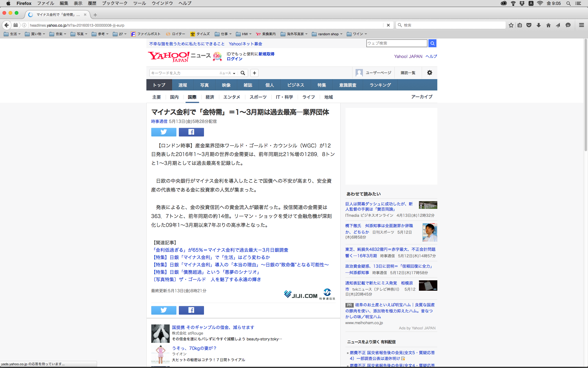The width and height of the screenshot is (588, 368).
Task: Click the Twitter share button below headline
Action: (x=164, y=132)
